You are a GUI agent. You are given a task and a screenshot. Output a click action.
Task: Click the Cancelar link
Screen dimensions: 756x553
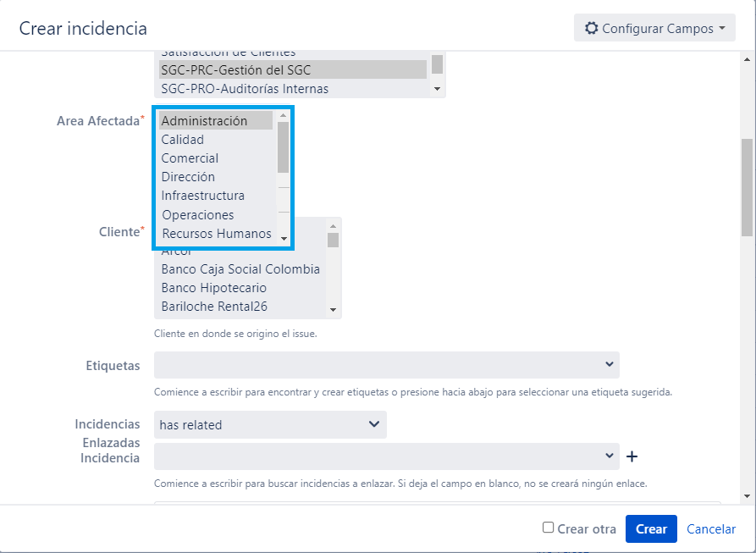point(711,529)
